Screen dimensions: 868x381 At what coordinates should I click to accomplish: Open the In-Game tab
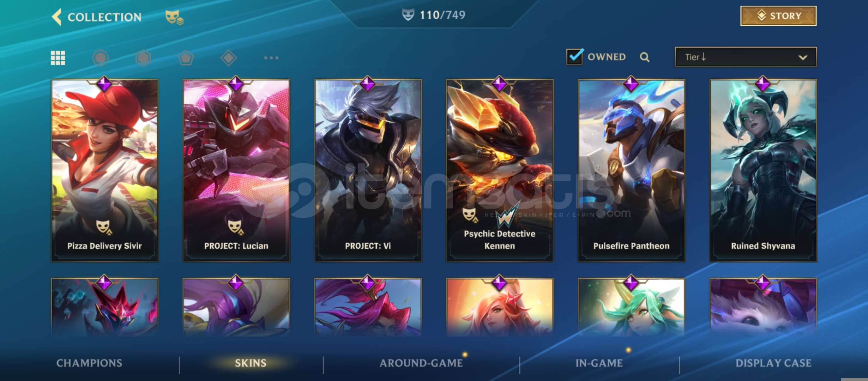pos(599,363)
